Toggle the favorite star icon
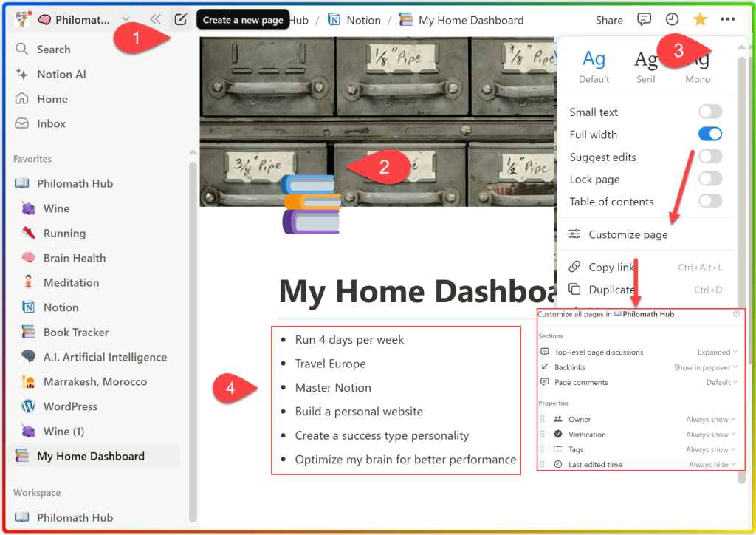Viewport: 756px width, 535px height. pyautogui.click(x=700, y=19)
